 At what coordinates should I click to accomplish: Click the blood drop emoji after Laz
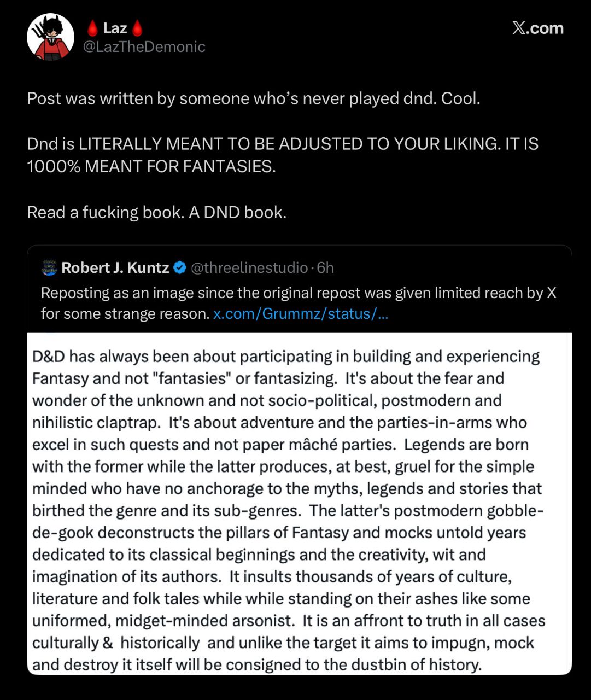pos(138,27)
